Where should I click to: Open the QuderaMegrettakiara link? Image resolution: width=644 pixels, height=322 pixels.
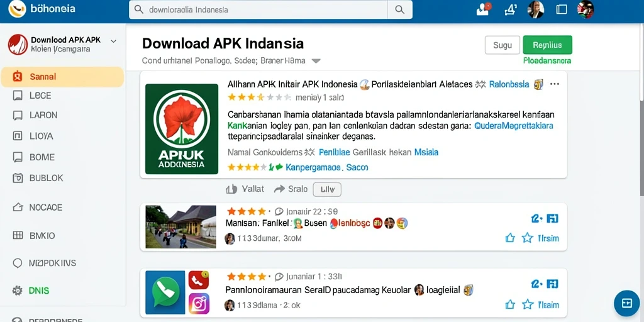[514, 125]
